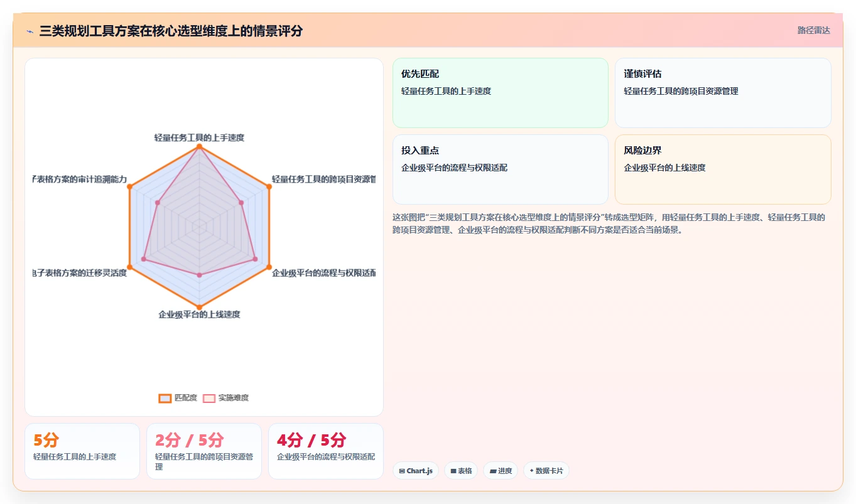Click the radar axis label 轻量任务工具的跨项目资源管
Image resolution: width=856 pixels, height=504 pixels.
pyautogui.click(x=323, y=179)
